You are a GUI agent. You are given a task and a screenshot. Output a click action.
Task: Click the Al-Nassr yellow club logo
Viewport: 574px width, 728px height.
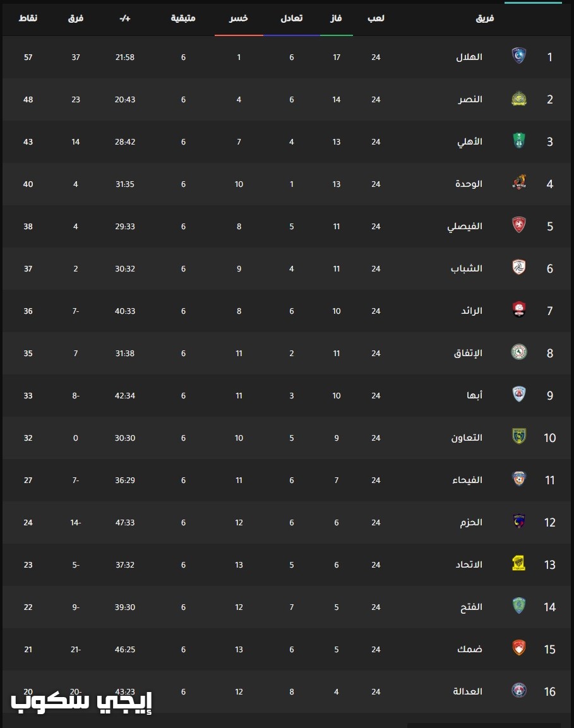518,98
